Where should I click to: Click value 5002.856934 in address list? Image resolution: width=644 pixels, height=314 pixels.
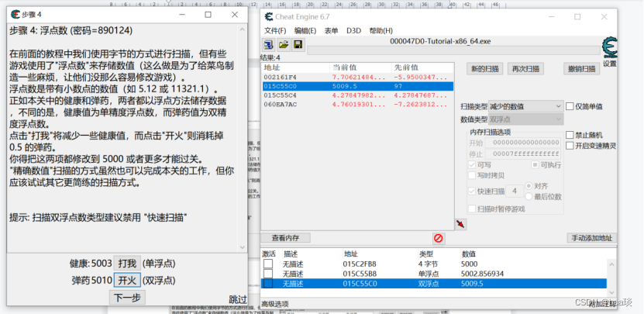(x=482, y=274)
